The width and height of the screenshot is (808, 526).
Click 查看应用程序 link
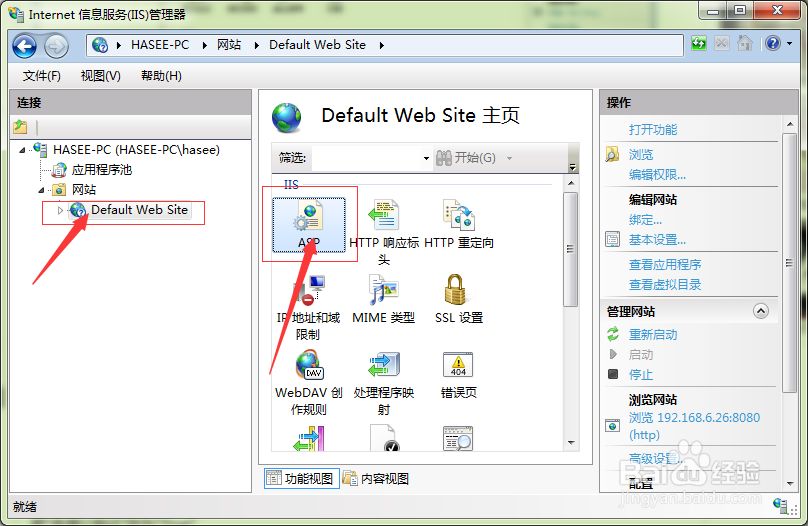(665, 265)
